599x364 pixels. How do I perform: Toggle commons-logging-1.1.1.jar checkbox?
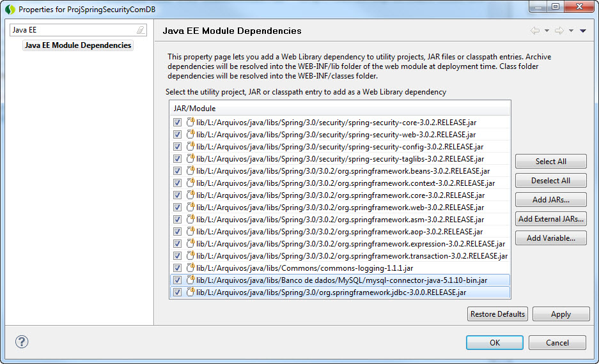[x=177, y=268]
